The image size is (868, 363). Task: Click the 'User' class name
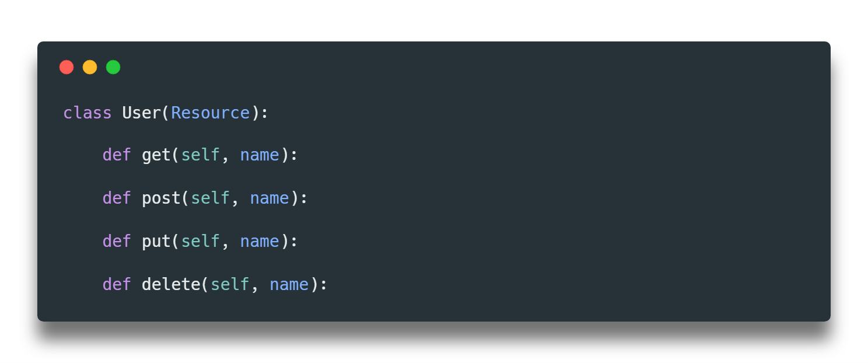click(x=141, y=112)
